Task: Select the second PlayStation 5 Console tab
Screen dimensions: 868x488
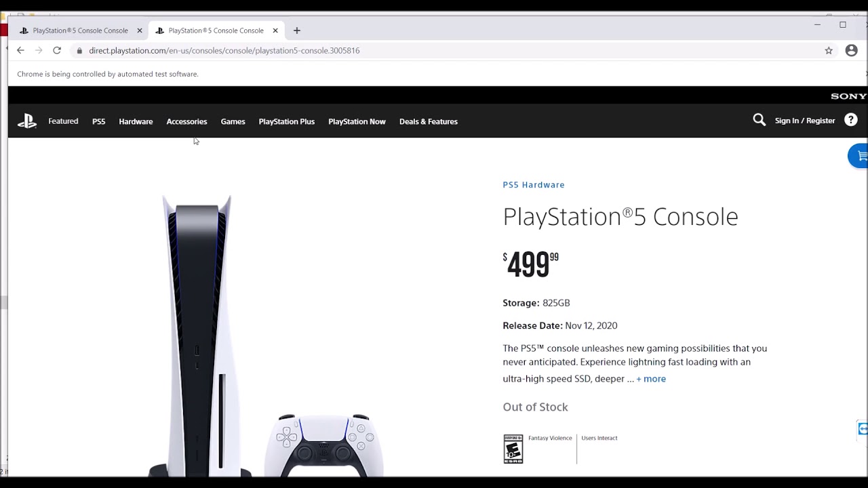Action: pos(216,30)
